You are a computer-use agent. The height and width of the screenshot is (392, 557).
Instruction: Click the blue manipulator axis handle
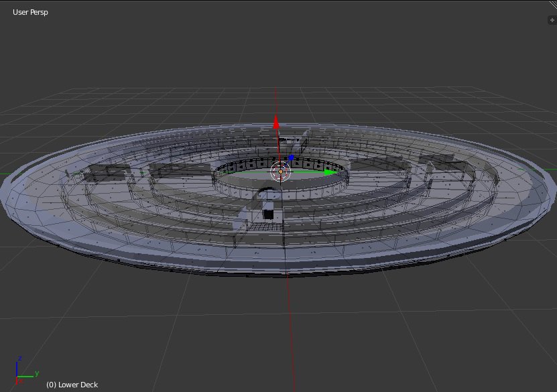(x=291, y=157)
